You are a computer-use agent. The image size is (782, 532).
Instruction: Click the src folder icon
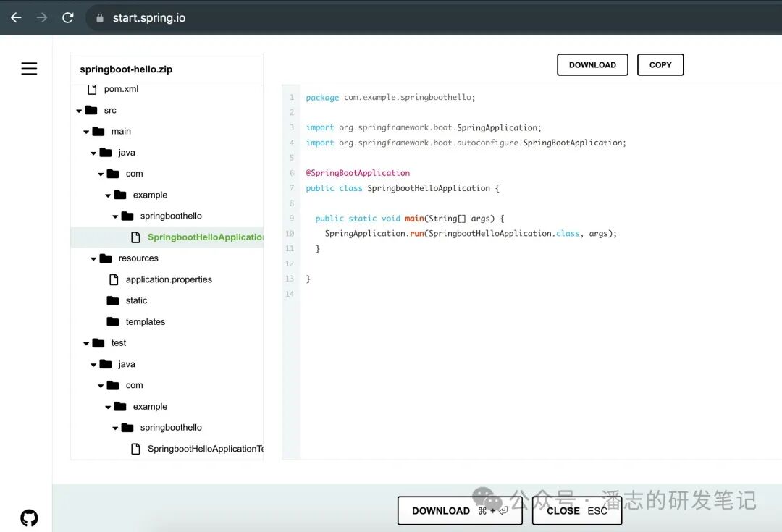[x=91, y=110]
